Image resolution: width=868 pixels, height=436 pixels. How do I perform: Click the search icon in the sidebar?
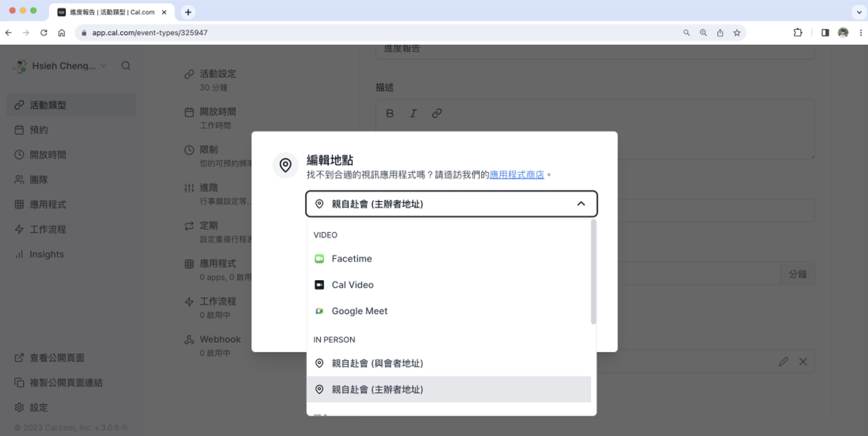coord(126,66)
